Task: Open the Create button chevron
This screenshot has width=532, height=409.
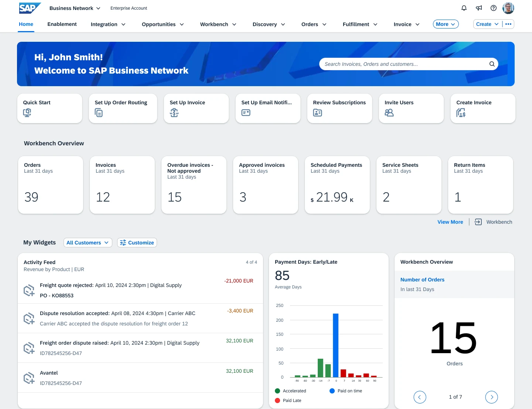Action: point(497,24)
